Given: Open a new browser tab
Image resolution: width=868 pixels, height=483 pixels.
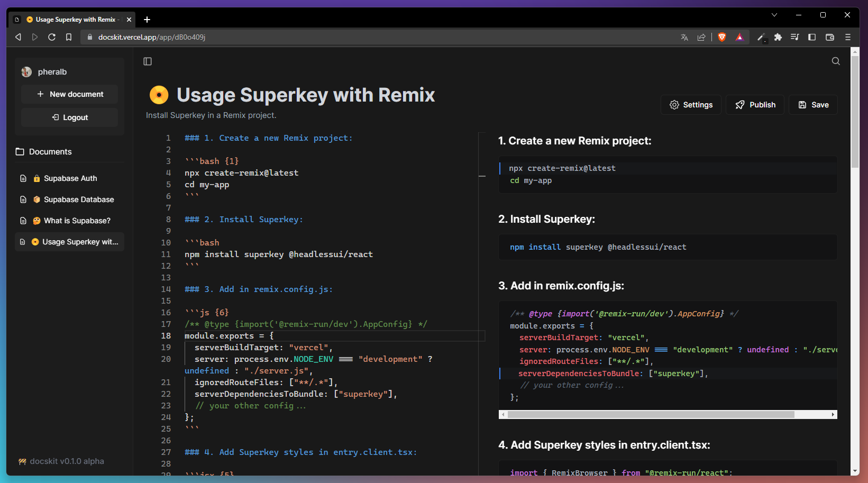Looking at the screenshot, I should (147, 20).
